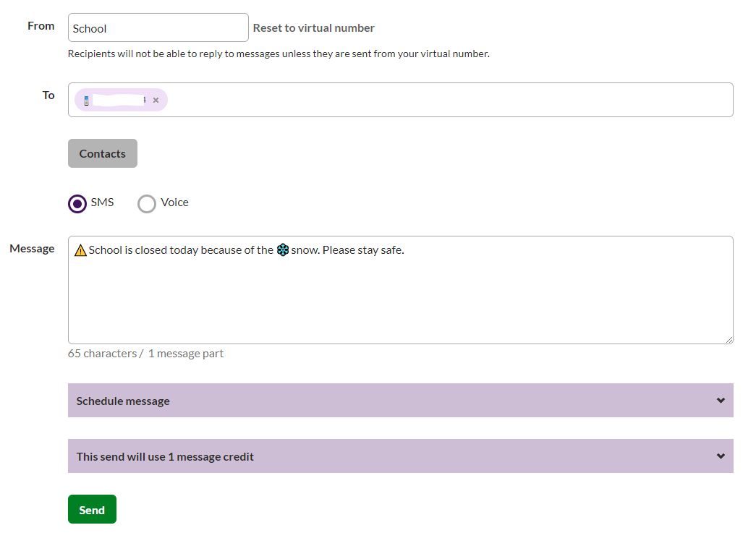Click the chevron arrow on message credit bar
The height and width of the screenshot is (546, 756).
(x=721, y=456)
